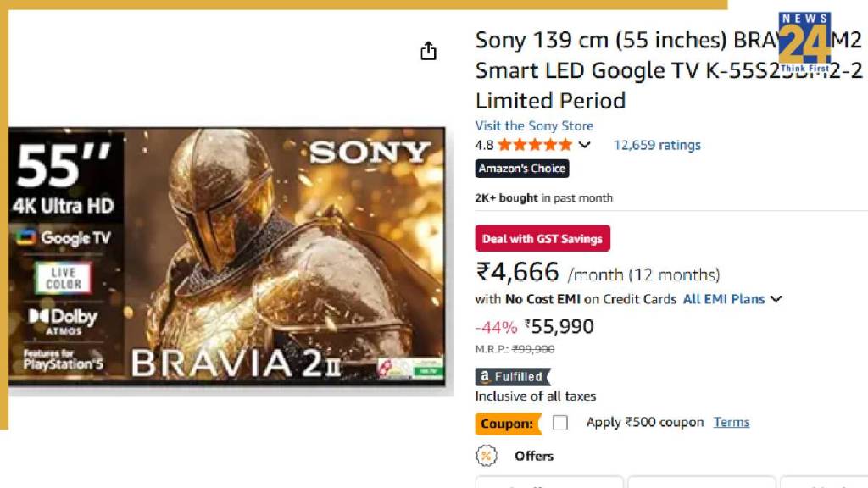
Task: Open the 12,659 ratings link
Action: [x=657, y=145]
